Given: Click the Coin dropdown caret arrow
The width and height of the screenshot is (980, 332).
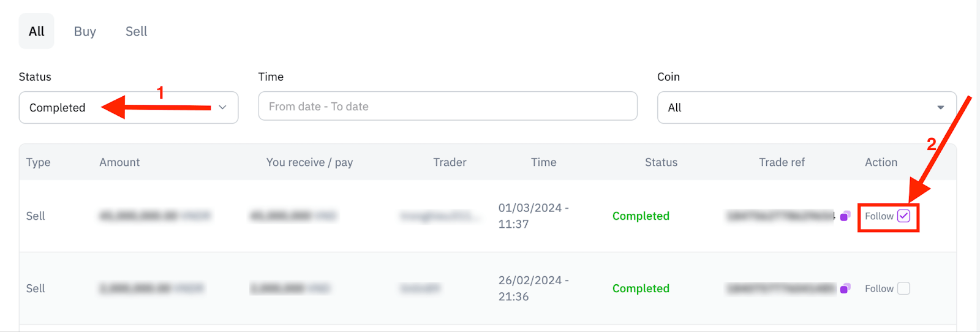Looking at the screenshot, I should pos(940,108).
